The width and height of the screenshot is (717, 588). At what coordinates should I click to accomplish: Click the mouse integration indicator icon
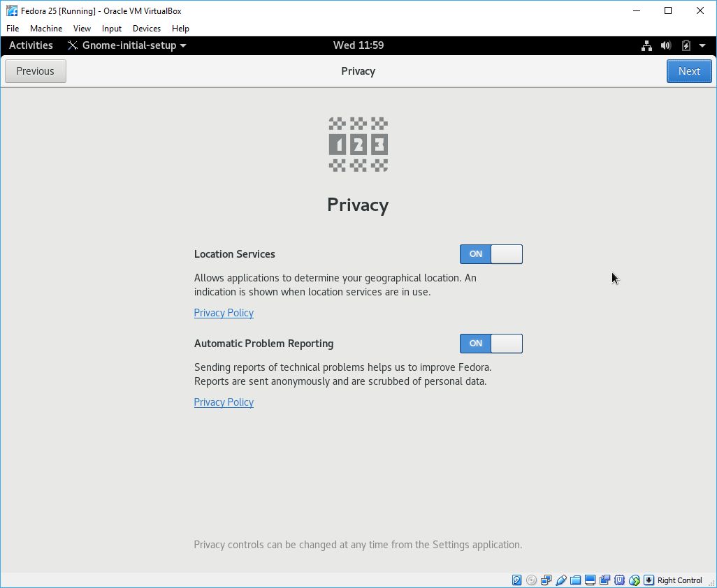tap(634, 580)
